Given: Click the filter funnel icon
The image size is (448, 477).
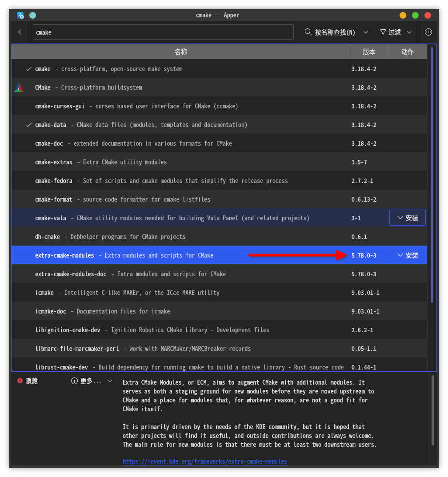Looking at the screenshot, I should [383, 32].
